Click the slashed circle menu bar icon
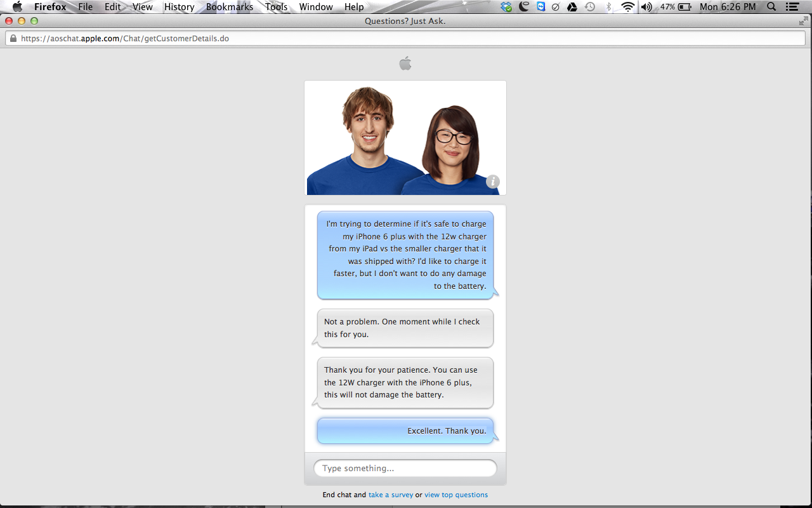Screen dimensions: 812x508 tap(556, 7)
